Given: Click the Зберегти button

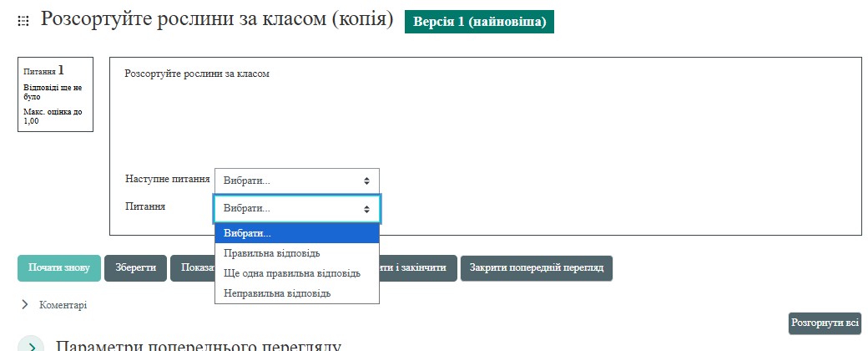Looking at the screenshot, I should [135, 268].
